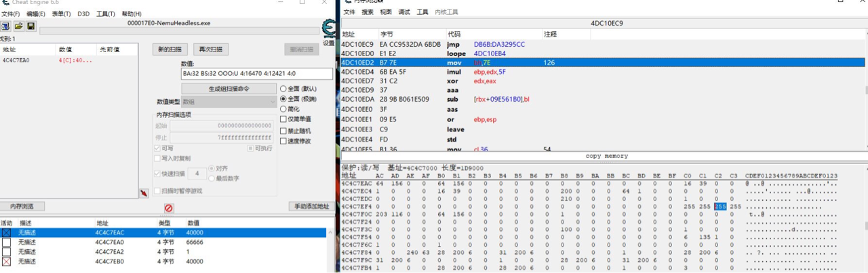The image size is (868, 273).
Task: Open D3D menu
Action: tap(83, 14)
